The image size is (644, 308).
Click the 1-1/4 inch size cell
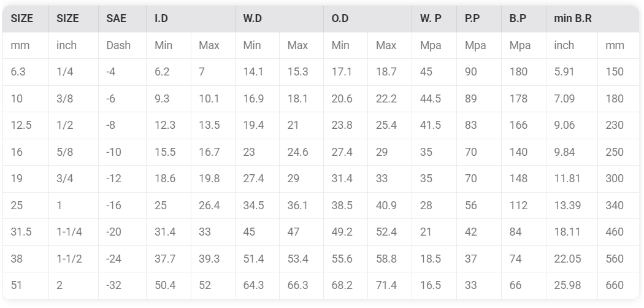coord(74,232)
